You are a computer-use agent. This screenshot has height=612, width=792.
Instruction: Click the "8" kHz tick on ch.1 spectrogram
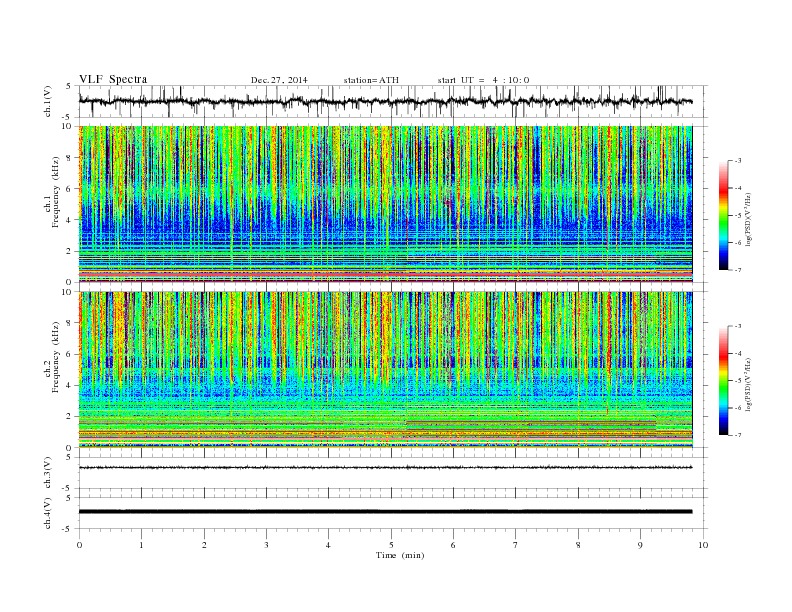[69, 158]
